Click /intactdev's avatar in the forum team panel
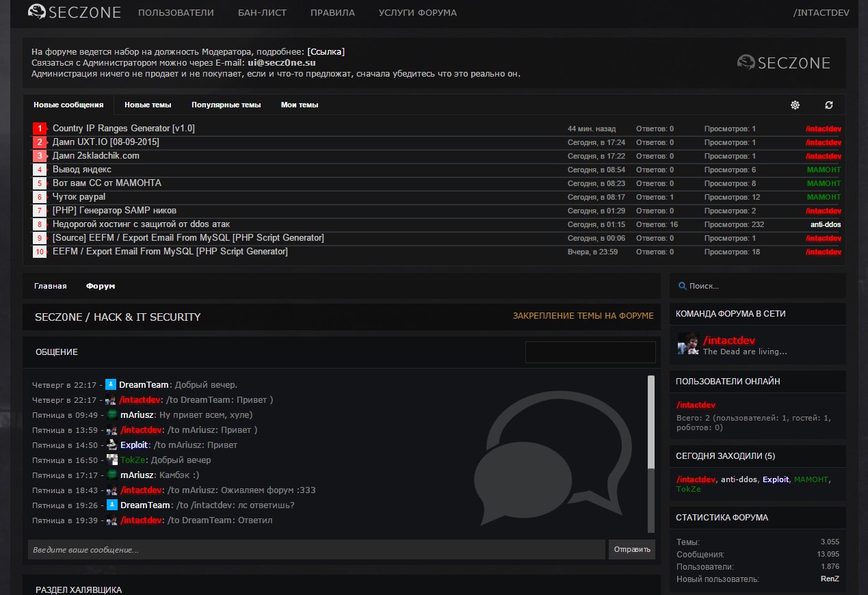This screenshot has width=868, height=595. click(687, 344)
